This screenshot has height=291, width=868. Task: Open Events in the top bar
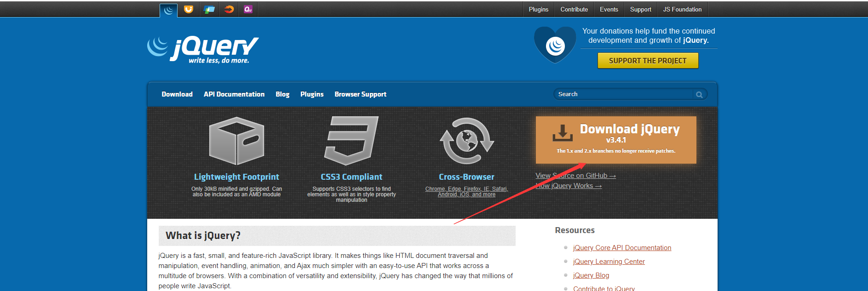(x=609, y=9)
